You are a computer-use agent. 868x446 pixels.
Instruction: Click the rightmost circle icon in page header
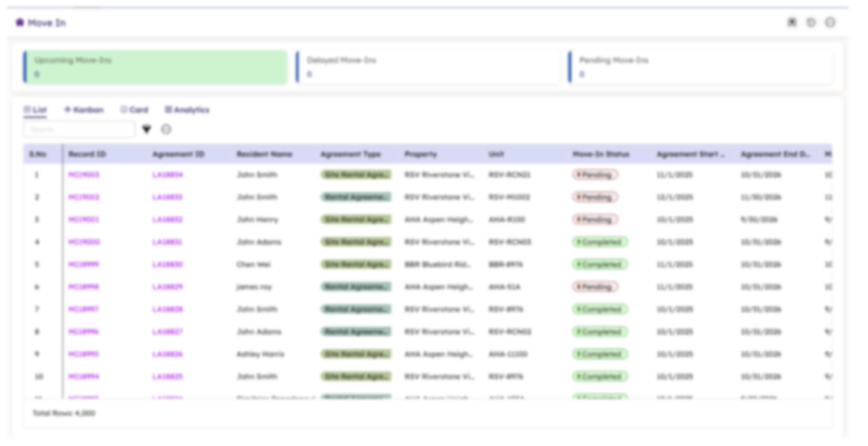830,23
